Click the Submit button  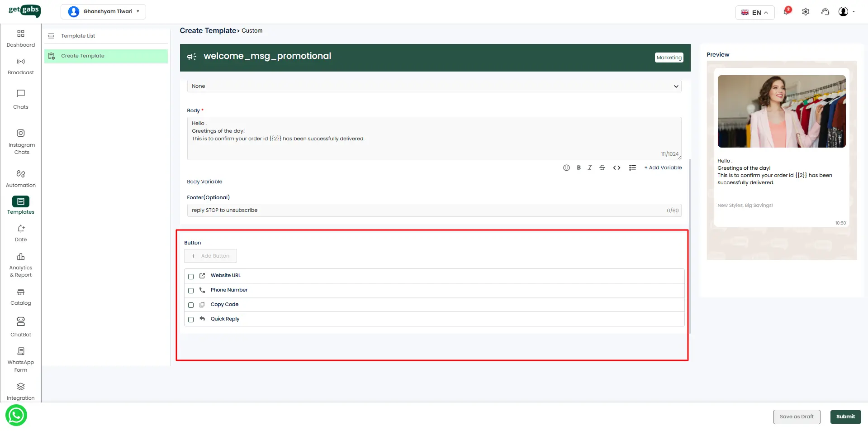click(845, 417)
